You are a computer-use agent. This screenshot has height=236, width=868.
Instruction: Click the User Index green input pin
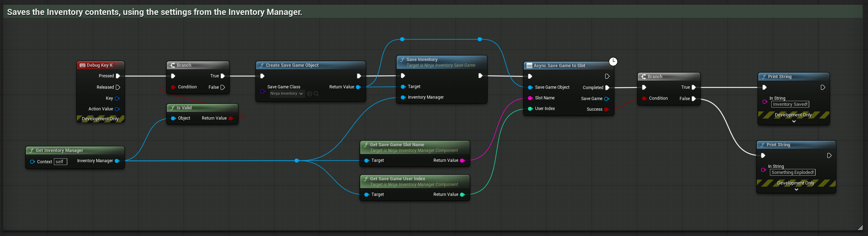click(x=530, y=109)
